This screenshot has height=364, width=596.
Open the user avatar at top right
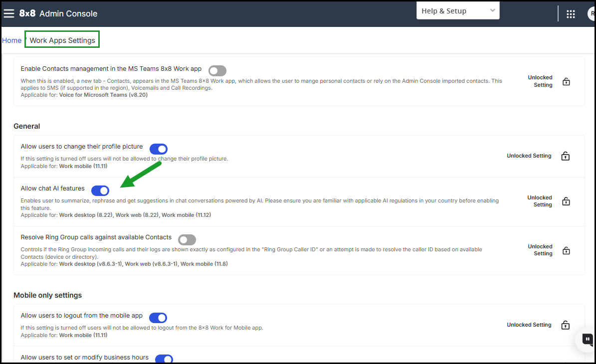click(x=592, y=13)
